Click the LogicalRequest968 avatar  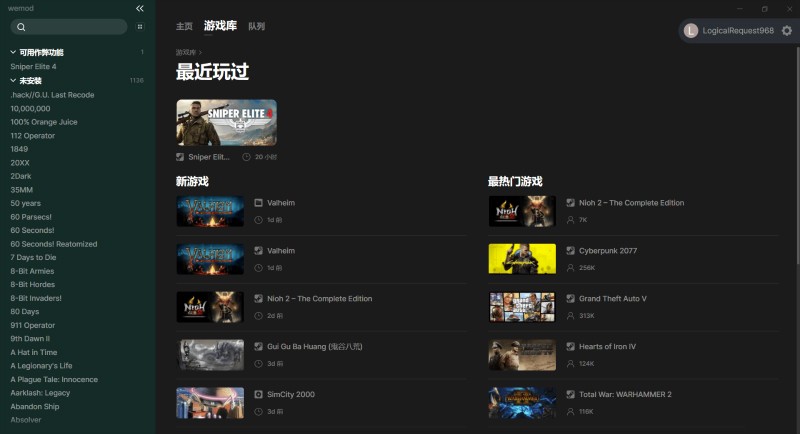click(691, 31)
